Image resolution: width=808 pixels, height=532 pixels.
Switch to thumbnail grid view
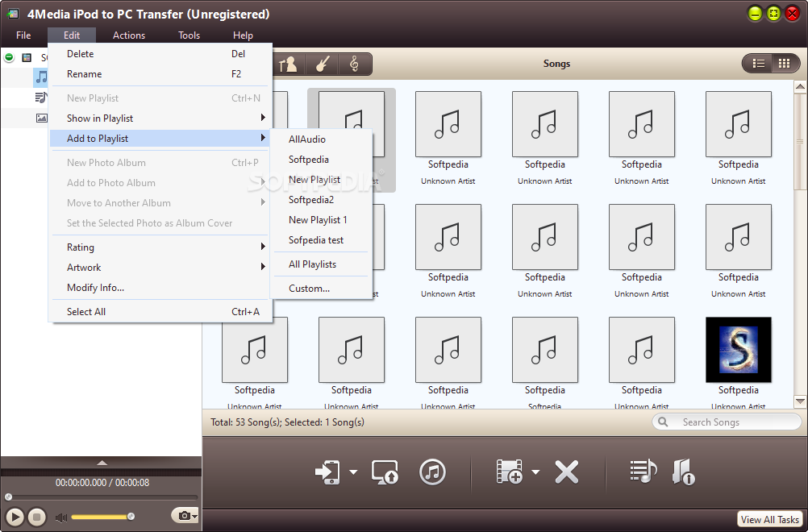click(785, 64)
